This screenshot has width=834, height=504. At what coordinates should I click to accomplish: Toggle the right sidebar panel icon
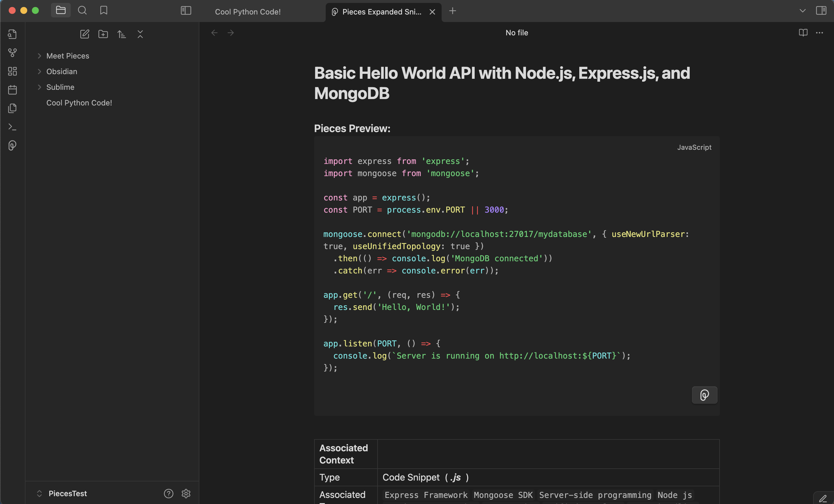821,10
